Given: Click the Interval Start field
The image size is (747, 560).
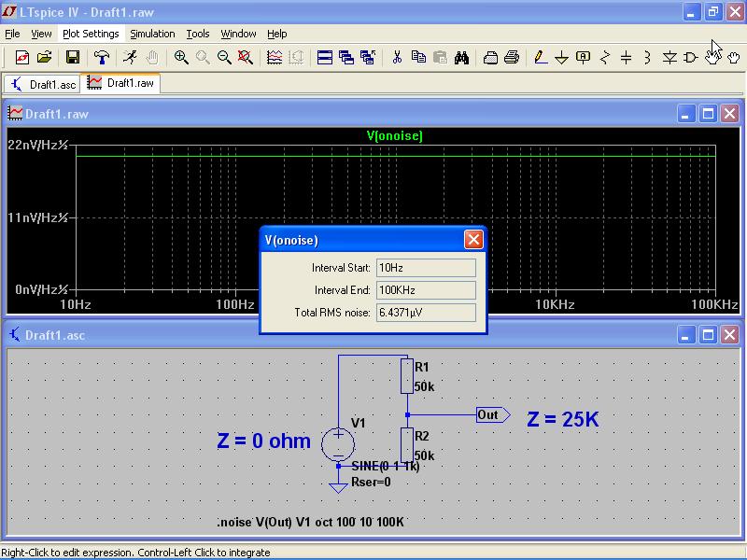Looking at the screenshot, I should click(426, 268).
